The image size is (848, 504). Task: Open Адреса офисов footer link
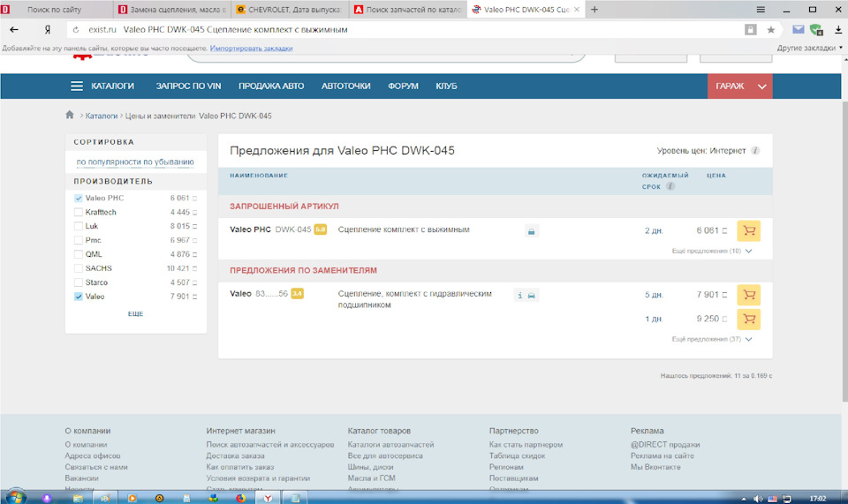tap(93, 456)
